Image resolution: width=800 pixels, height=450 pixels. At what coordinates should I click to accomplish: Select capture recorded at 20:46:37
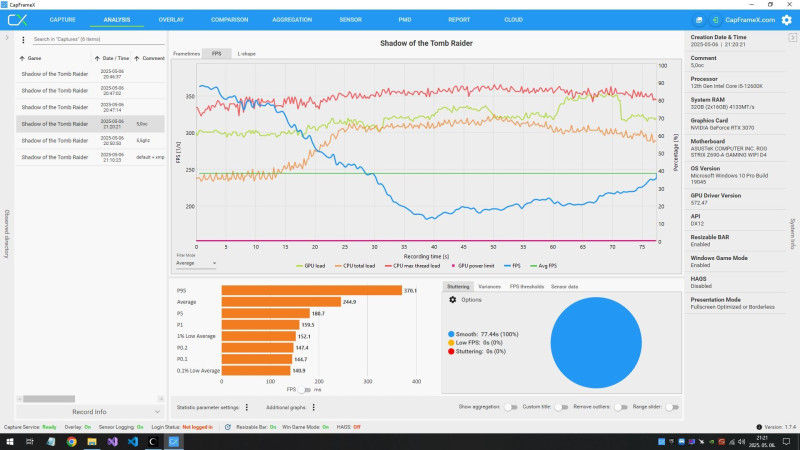[x=90, y=74]
